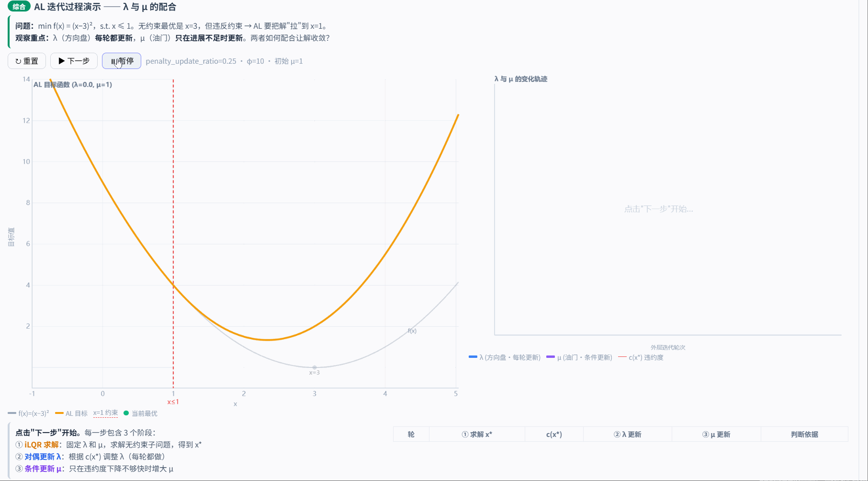868x481 pixels.
Task: Click the 轮 column header
Action: pyautogui.click(x=411, y=435)
